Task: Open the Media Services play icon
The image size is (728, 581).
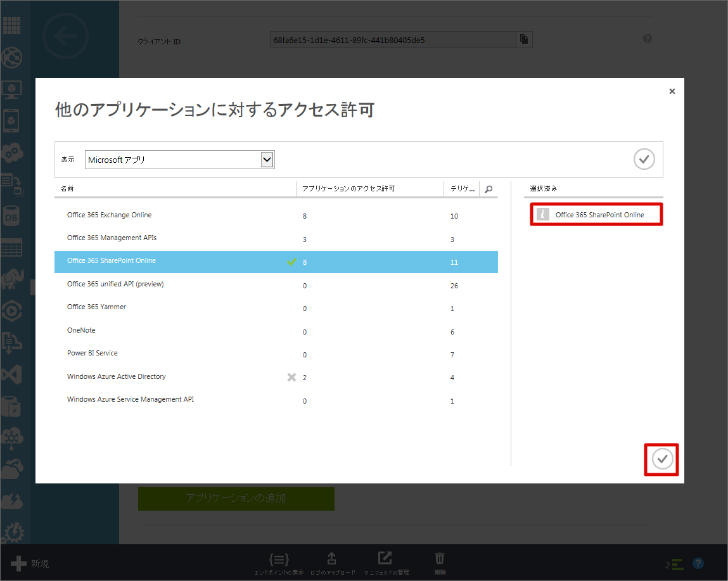Action: (x=11, y=310)
